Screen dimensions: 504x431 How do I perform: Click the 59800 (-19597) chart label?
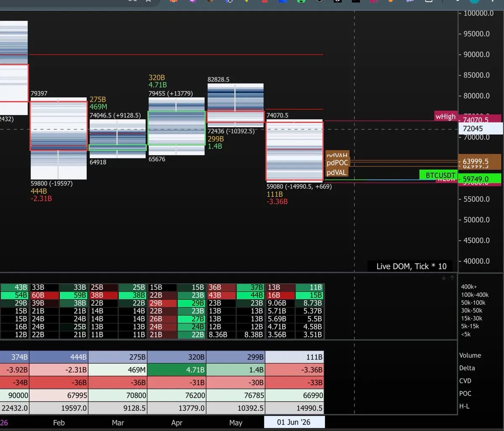point(52,184)
